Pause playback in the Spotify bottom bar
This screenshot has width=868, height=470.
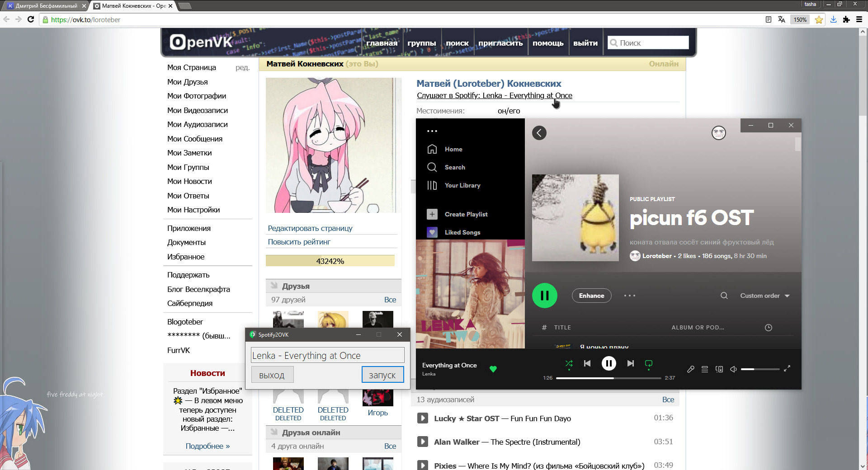tap(609, 363)
